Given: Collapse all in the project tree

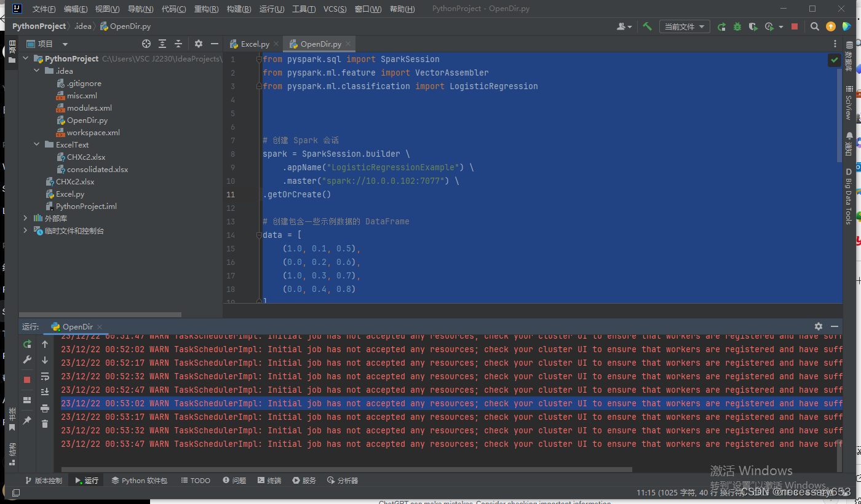Looking at the screenshot, I should (x=178, y=44).
